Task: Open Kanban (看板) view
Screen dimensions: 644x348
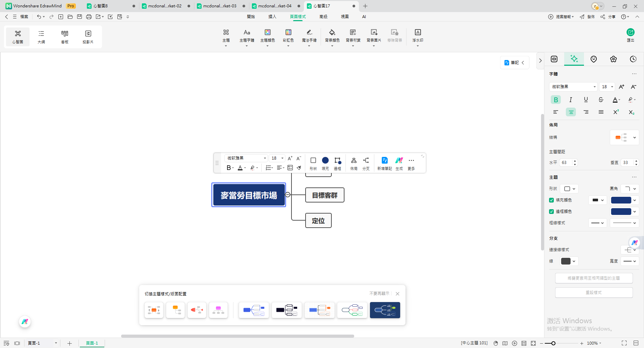Action: [x=65, y=36]
